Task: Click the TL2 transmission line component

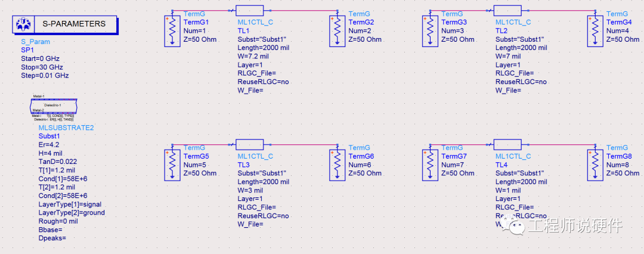Action: pos(507,10)
